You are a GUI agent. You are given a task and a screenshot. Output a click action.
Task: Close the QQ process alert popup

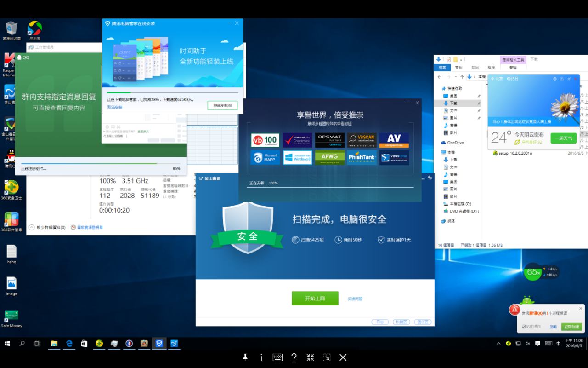click(581, 308)
